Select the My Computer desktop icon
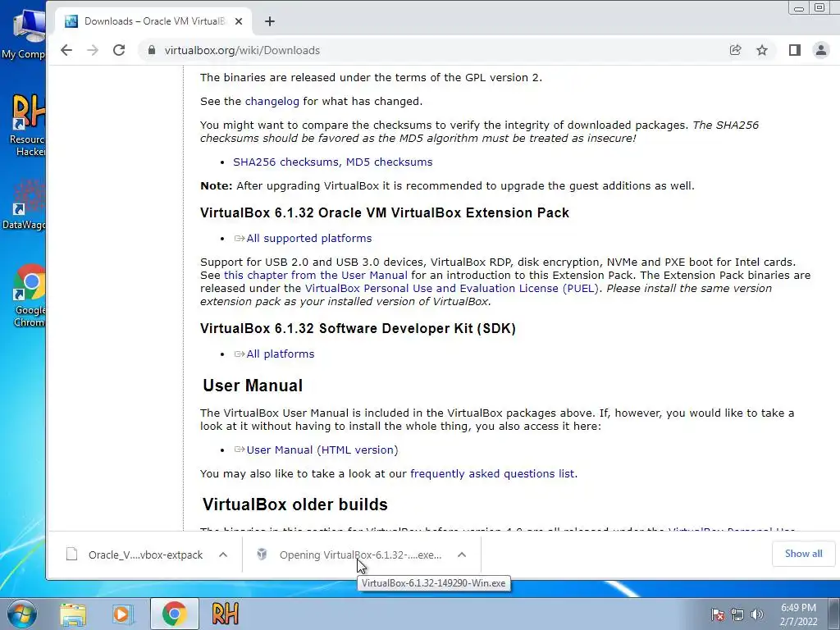Screen dimensions: 840x630 [x=24, y=34]
